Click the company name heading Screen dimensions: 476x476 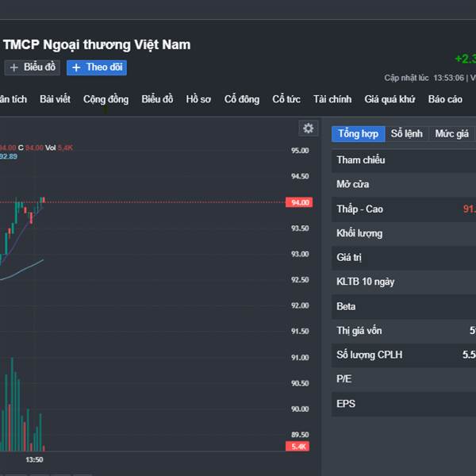tap(97, 45)
